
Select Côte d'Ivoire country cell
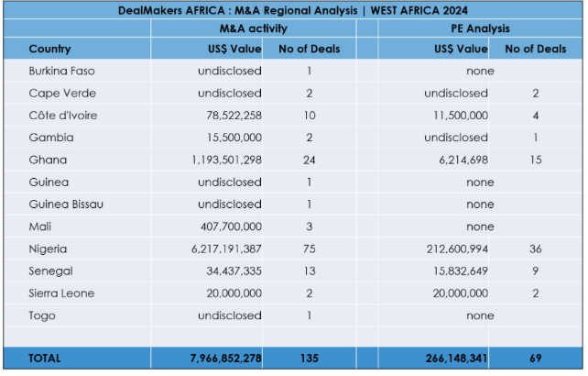coord(62,115)
